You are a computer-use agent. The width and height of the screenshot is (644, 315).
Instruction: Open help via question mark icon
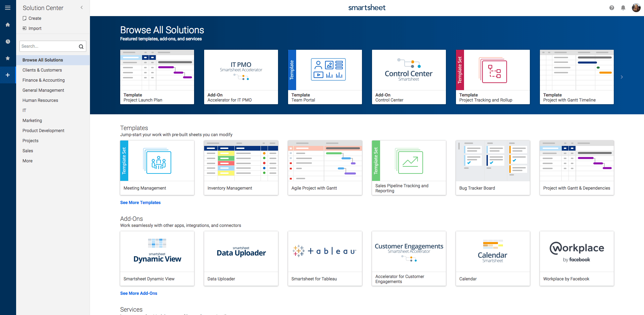tap(611, 7)
